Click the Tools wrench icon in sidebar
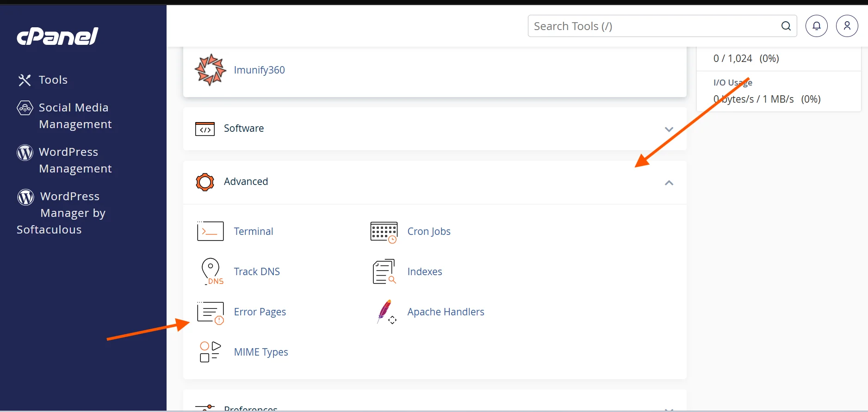This screenshot has height=412, width=868. [x=25, y=80]
